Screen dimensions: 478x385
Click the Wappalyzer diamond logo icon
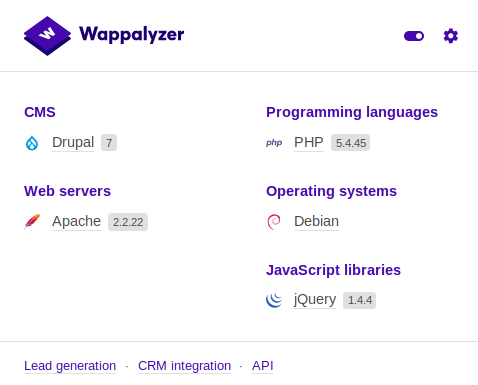point(47,36)
